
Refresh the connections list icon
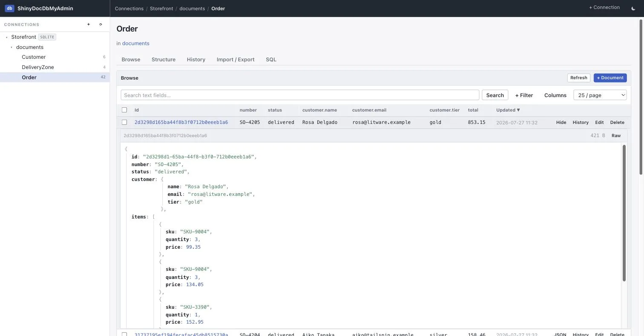point(101,24)
